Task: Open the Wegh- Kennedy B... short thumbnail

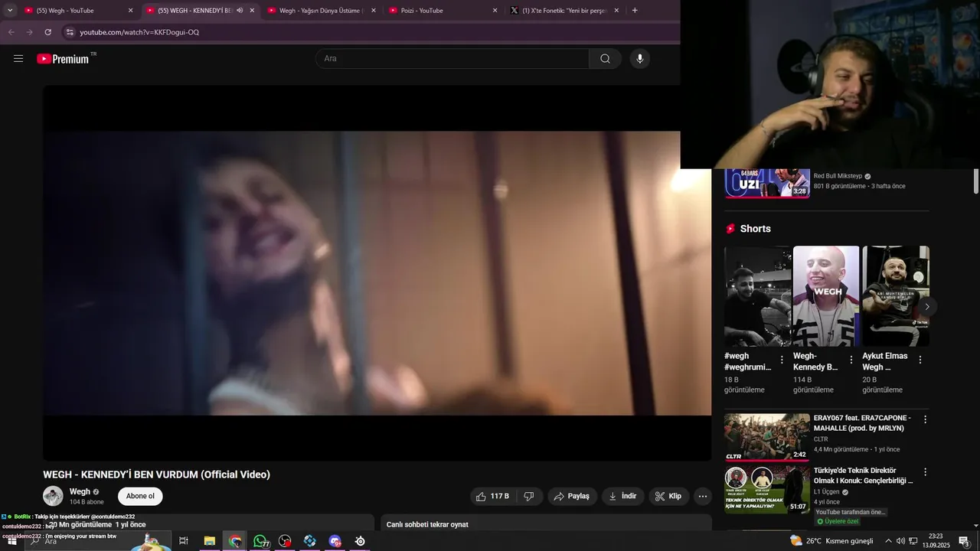Action: (x=826, y=296)
